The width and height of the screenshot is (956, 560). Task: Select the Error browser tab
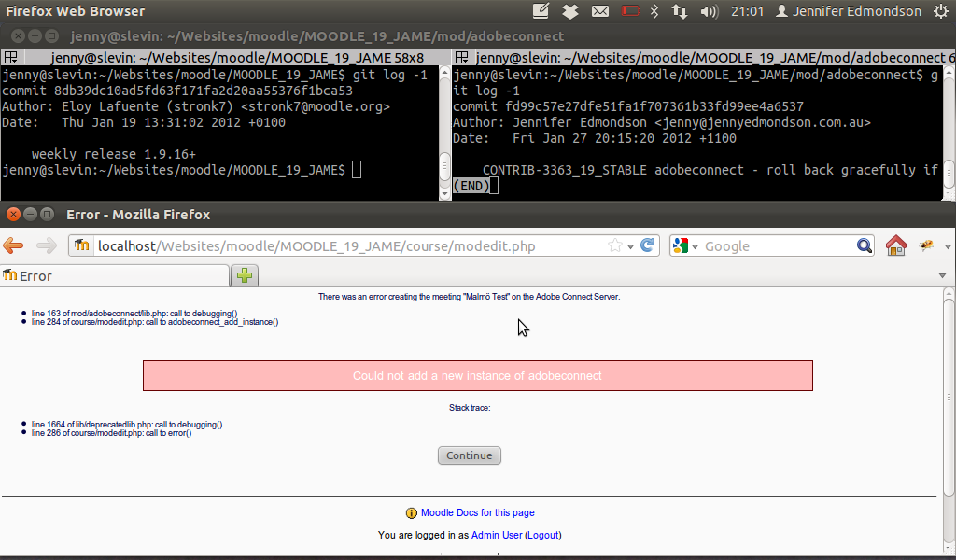[x=115, y=276]
